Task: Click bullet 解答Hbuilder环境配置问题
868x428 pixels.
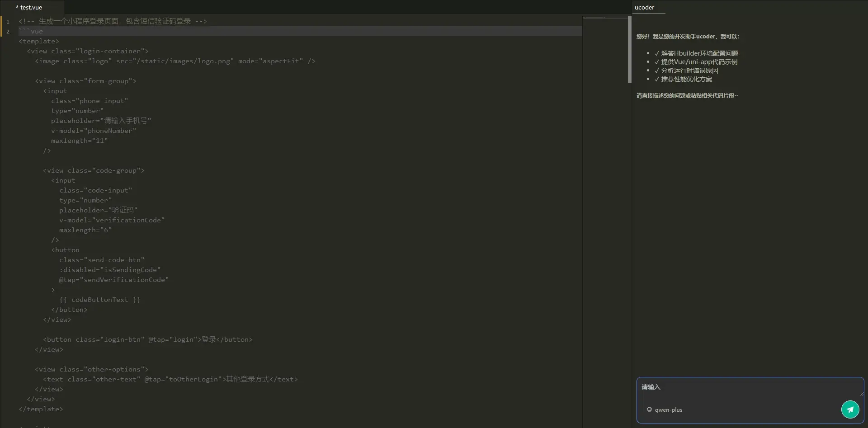Action: 696,53
